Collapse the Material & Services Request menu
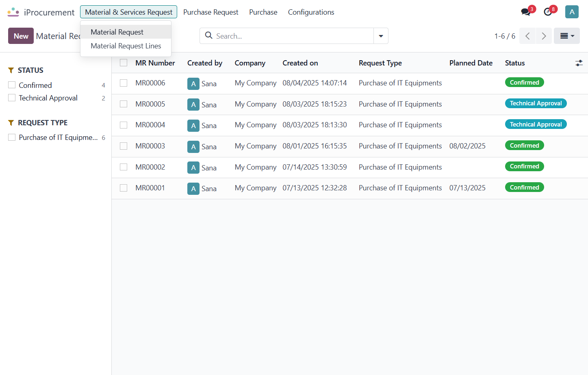 pos(128,12)
